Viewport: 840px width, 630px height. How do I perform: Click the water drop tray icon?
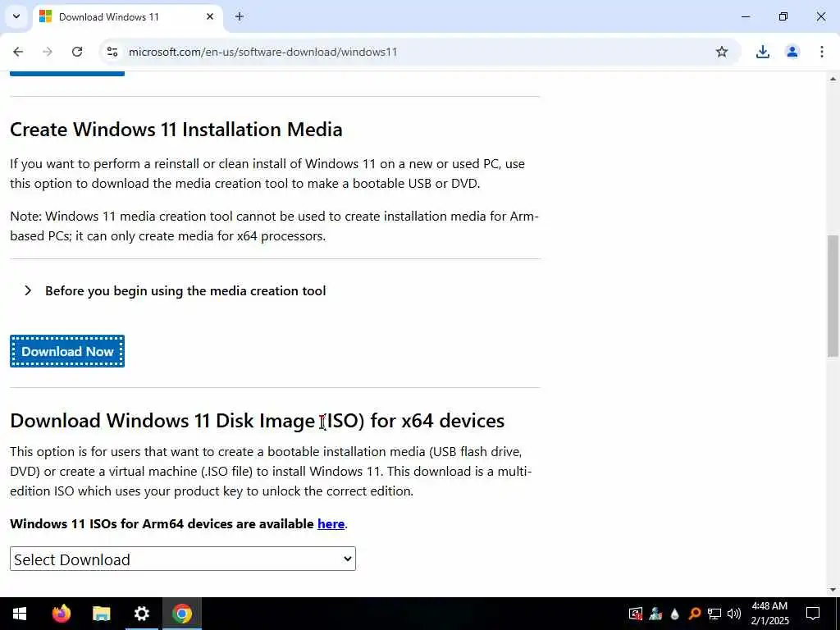pyautogui.click(x=675, y=614)
